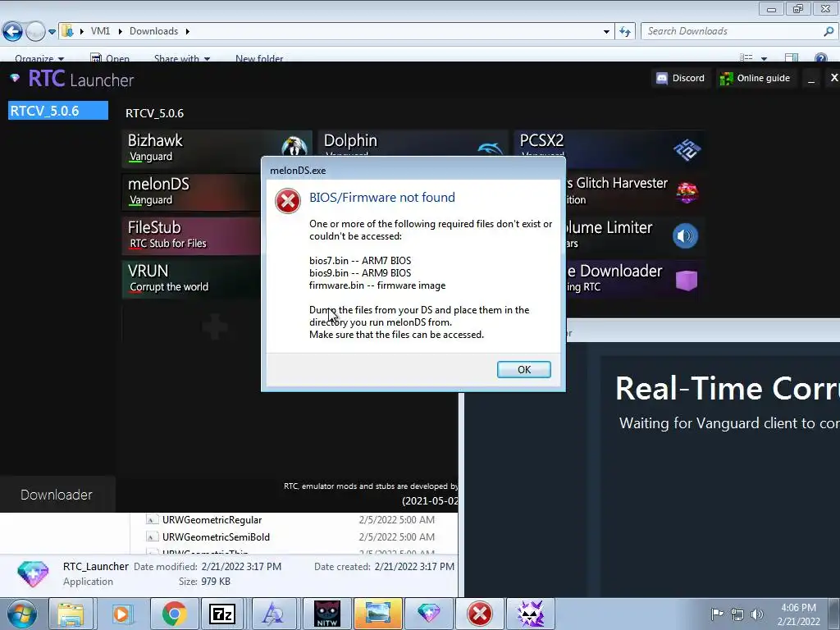Click the Glitch Harvester icon
This screenshot has height=630, width=840.
(x=687, y=192)
